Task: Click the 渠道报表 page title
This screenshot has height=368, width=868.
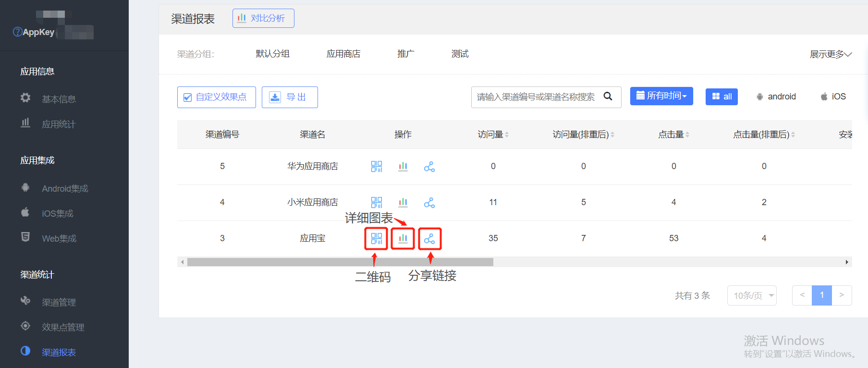Action: pos(193,19)
